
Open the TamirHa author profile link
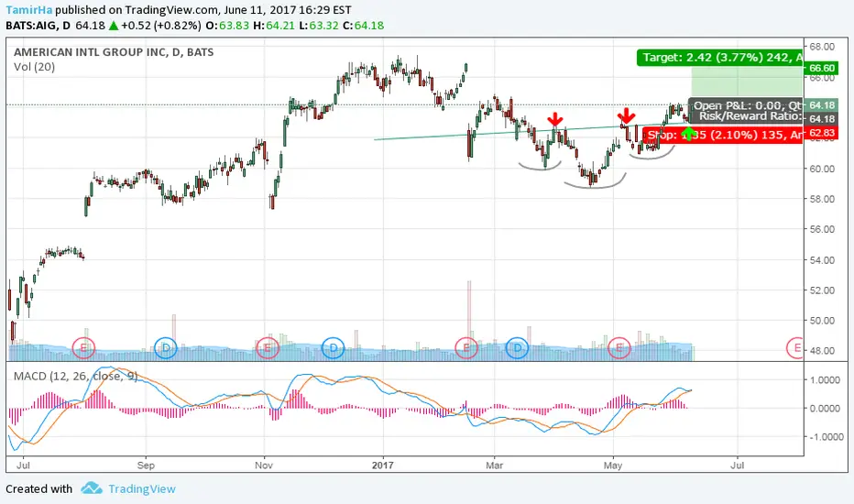coord(29,10)
